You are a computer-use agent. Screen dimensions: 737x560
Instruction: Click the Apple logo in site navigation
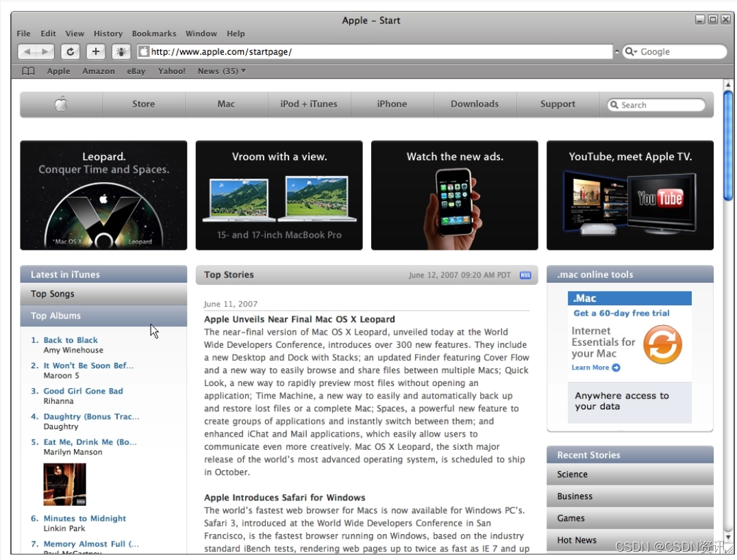[x=61, y=104]
